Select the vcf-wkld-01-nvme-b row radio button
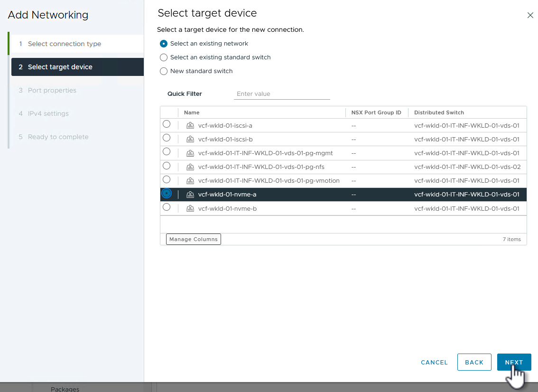 pos(167,207)
